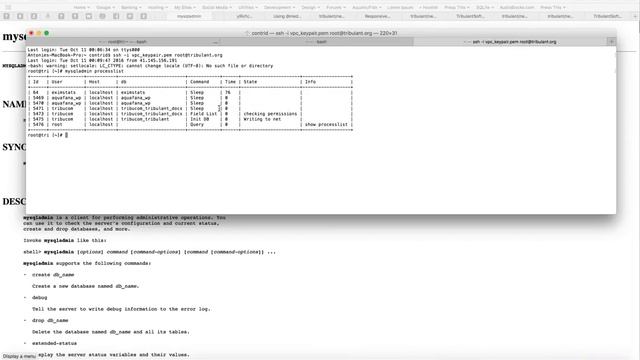Click 'extended-status' command in the man page

[54, 343]
